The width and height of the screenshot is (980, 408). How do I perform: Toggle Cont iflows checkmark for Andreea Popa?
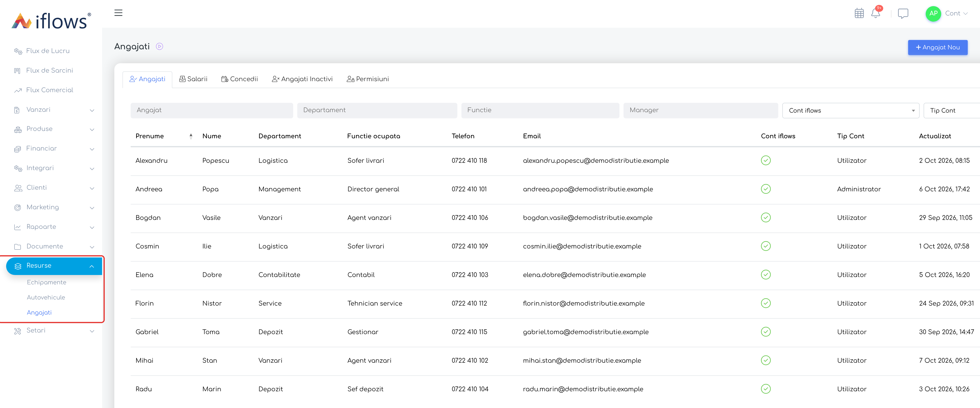coord(765,189)
